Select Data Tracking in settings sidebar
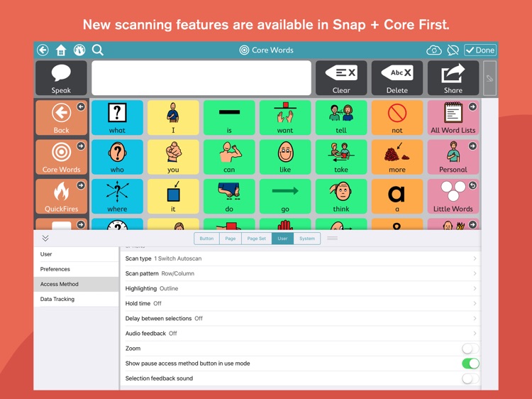The image size is (532, 399). [77, 299]
